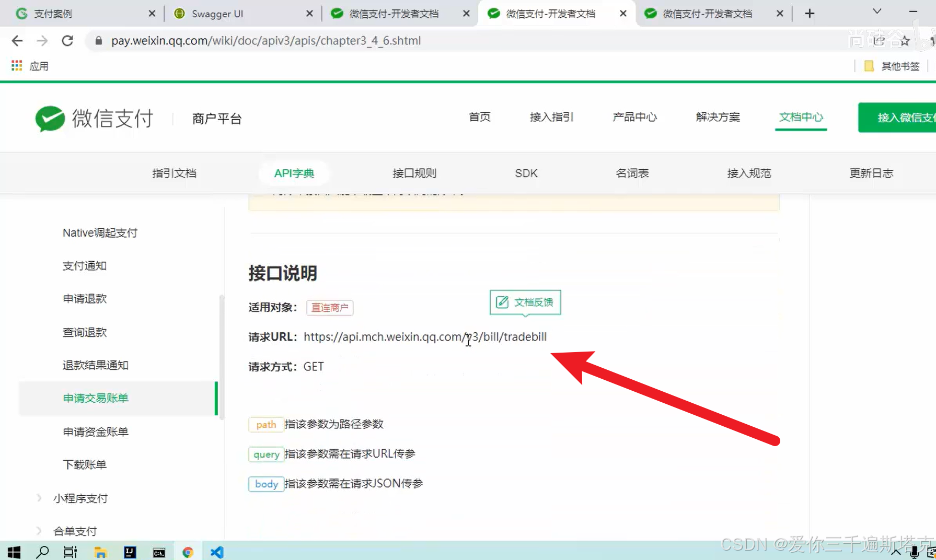Open the apps grid icon in the bookmarks bar
Screen dimensions: 936x560
pos(17,66)
